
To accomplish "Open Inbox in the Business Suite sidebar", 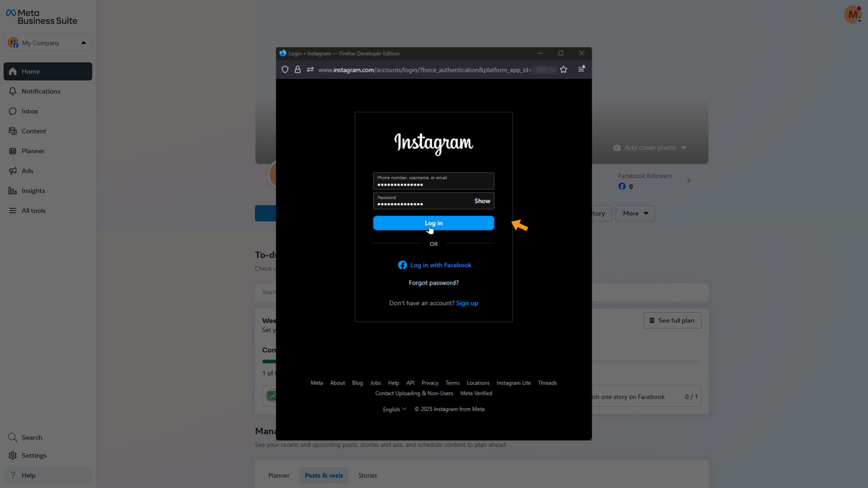I will [x=48, y=111].
